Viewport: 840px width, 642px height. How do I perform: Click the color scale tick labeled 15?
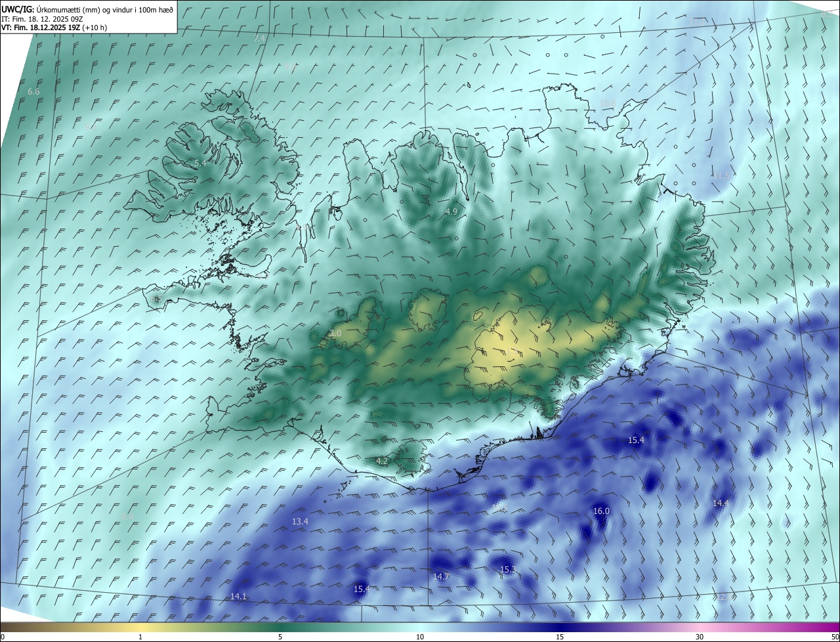[560, 637]
